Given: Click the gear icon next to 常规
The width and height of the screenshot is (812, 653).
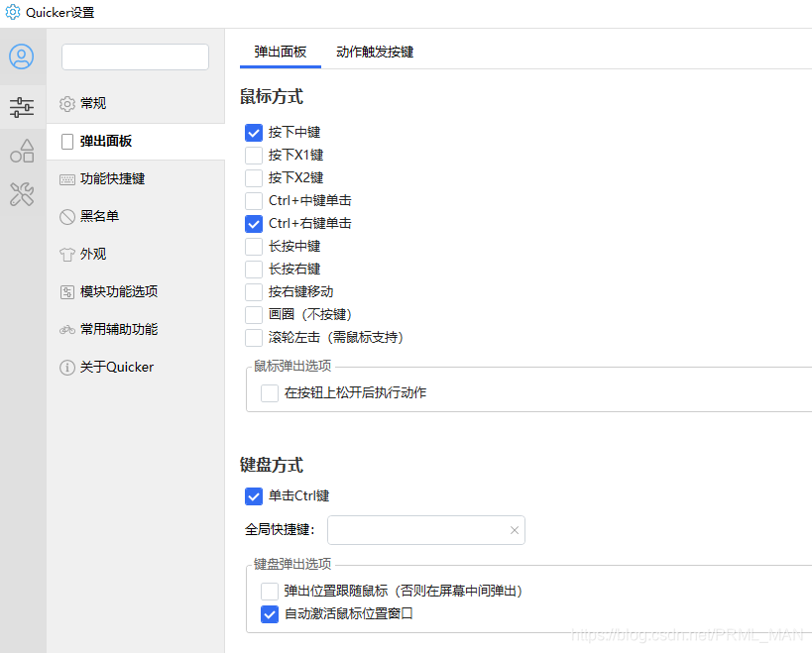Looking at the screenshot, I should point(64,103).
